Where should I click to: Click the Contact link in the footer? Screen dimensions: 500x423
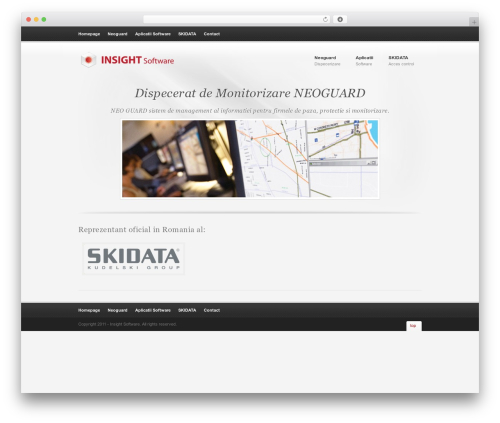click(212, 310)
